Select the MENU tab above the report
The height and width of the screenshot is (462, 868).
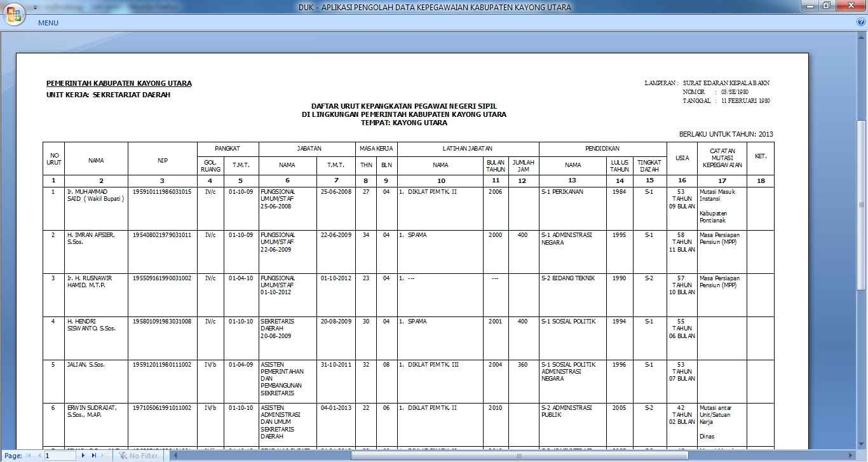pos(48,22)
